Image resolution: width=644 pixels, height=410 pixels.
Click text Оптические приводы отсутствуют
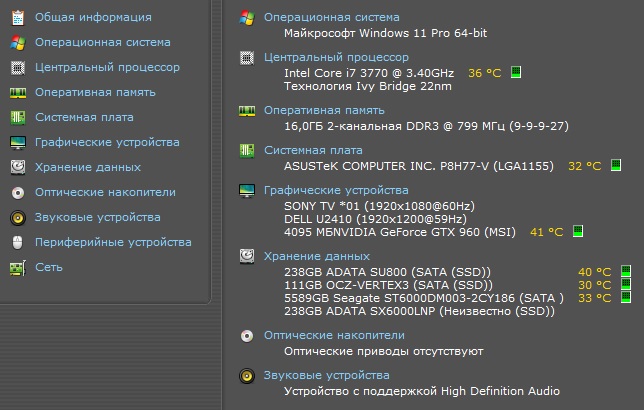(384, 352)
